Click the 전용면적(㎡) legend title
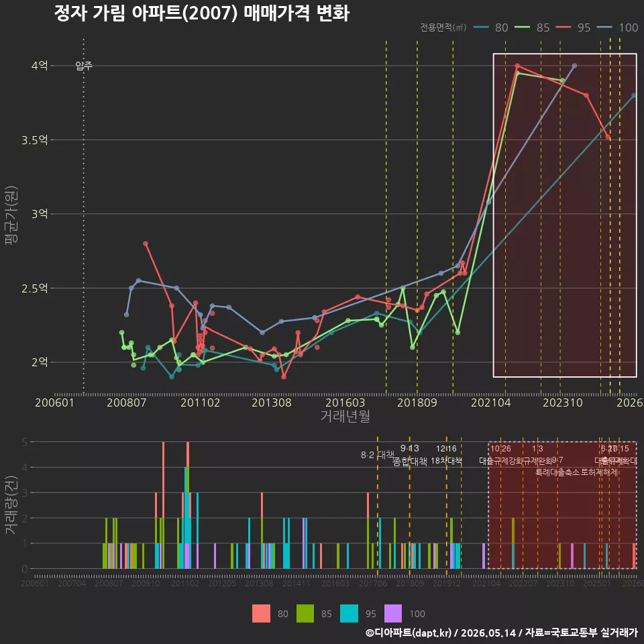644x644 pixels. click(443, 28)
